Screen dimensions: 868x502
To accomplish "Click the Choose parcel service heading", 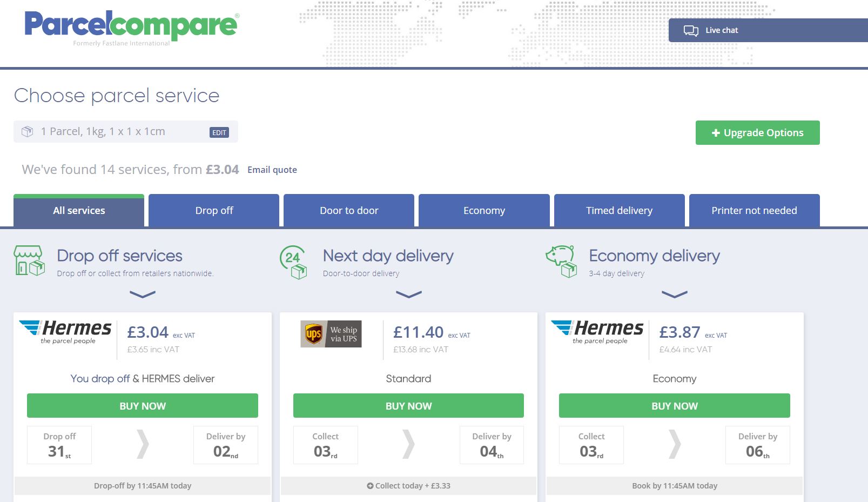I will click(x=117, y=96).
